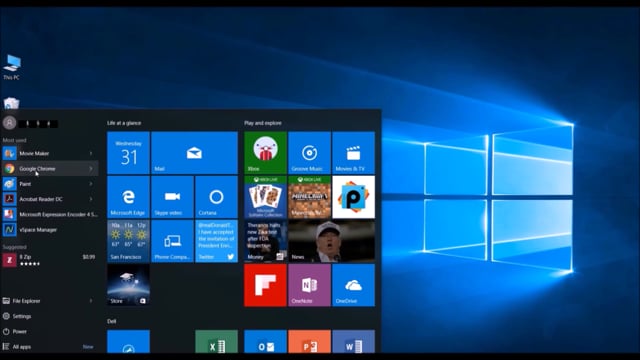Screen dimensions: 640x360
Task: Open the PicsArt tile
Action: [x=353, y=197]
